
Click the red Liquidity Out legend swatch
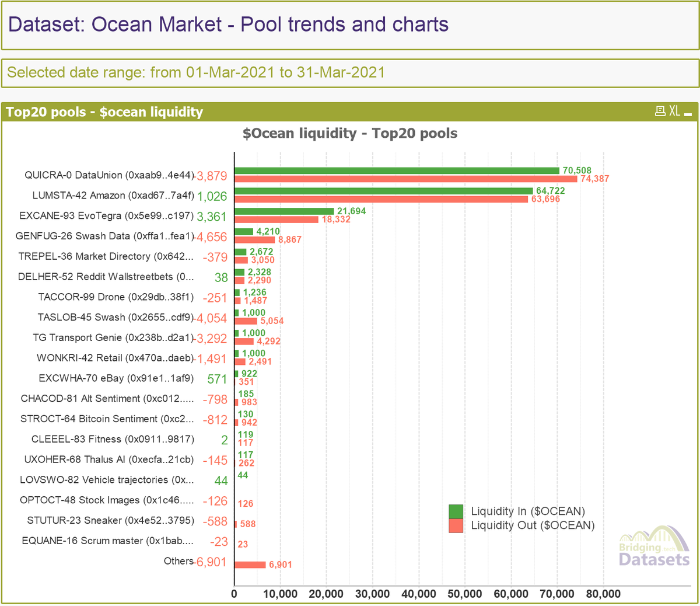[456, 525]
